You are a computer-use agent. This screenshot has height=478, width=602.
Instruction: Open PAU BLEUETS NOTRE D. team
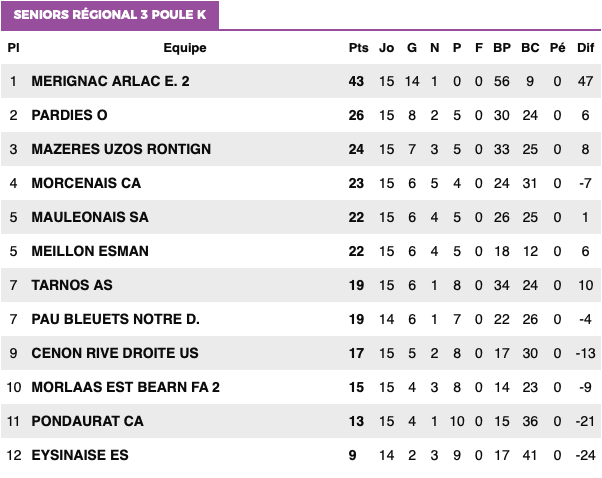point(115,319)
